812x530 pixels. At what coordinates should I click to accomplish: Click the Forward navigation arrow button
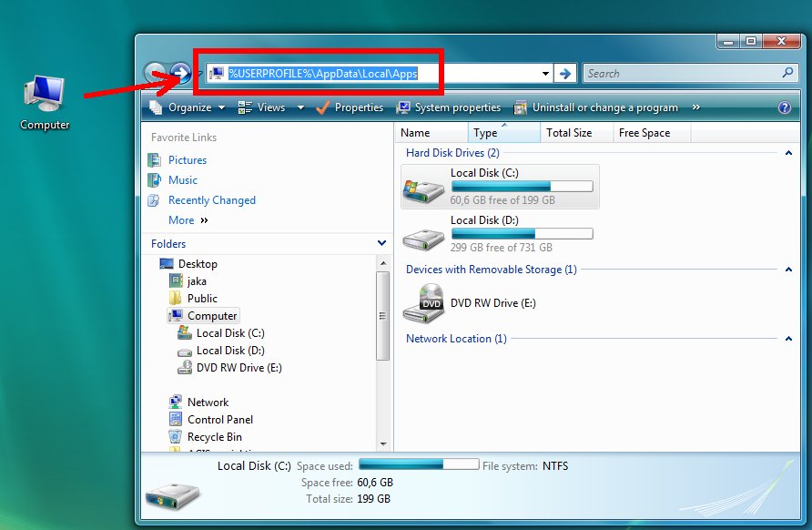[x=180, y=73]
